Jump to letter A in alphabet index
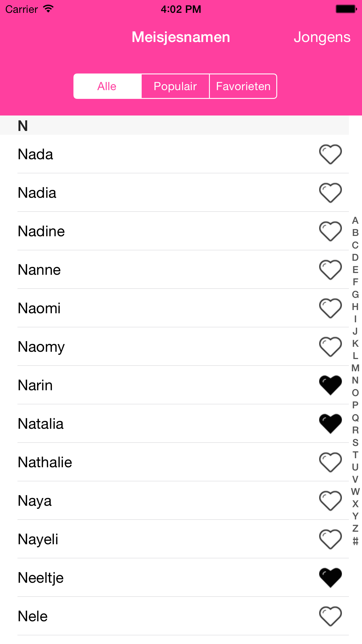This screenshot has width=362, height=644. (355, 220)
